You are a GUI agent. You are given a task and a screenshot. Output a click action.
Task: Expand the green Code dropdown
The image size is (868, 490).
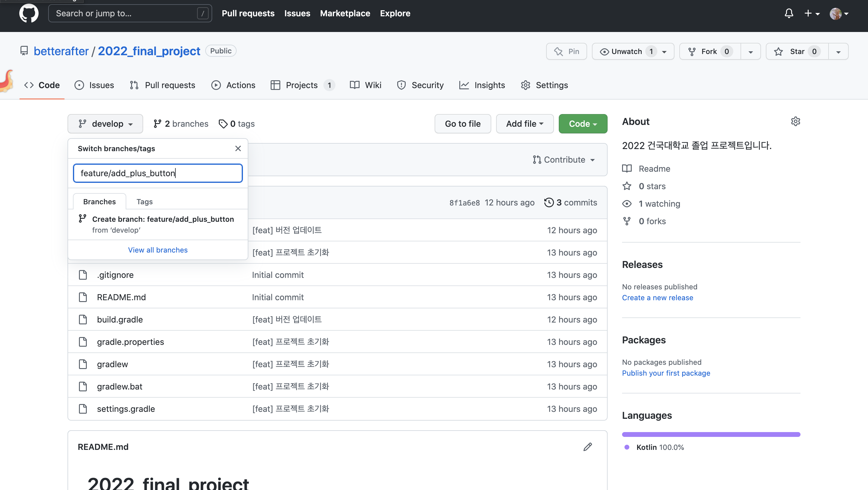(x=583, y=123)
